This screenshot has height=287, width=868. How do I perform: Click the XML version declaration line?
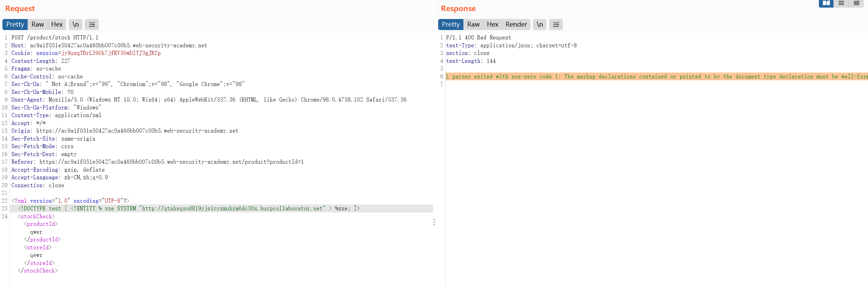(71, 201)
